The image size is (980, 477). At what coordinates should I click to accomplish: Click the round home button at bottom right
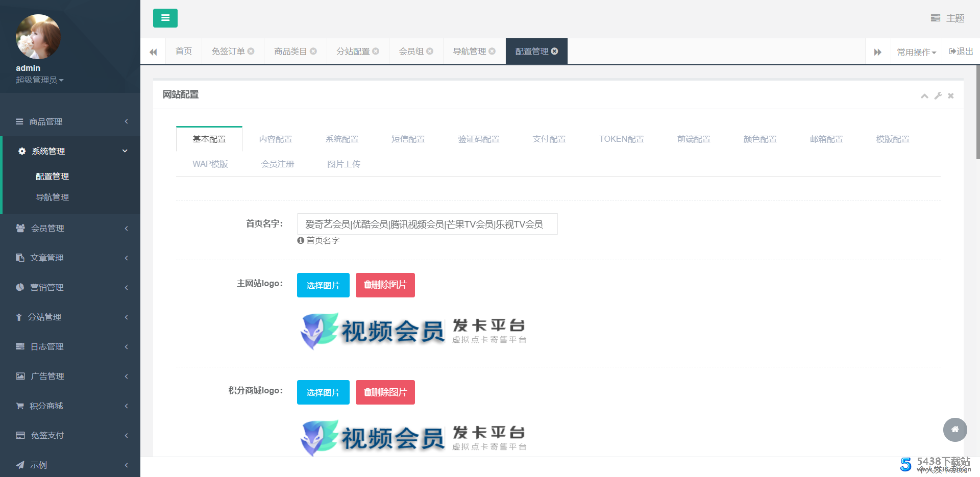[x=954, y=430]
